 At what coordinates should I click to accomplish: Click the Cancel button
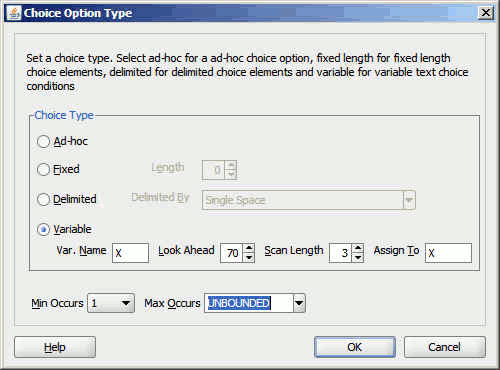(x=445, y=347)
